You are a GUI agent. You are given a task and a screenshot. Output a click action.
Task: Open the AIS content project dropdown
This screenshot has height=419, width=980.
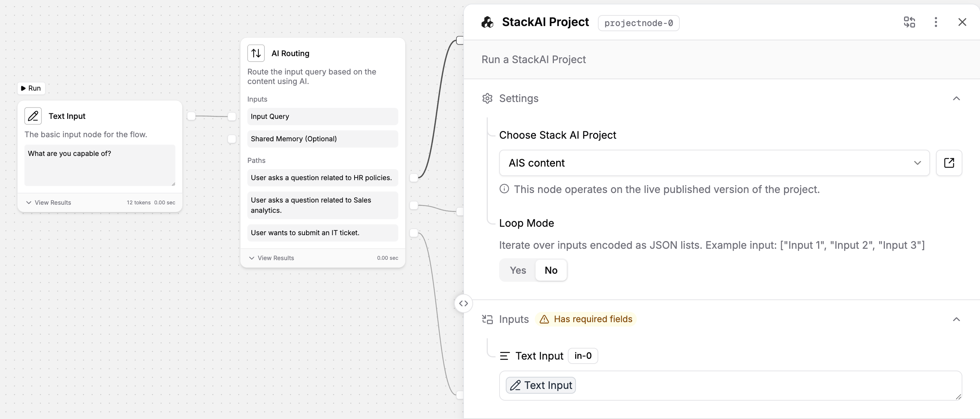(714, 163)
